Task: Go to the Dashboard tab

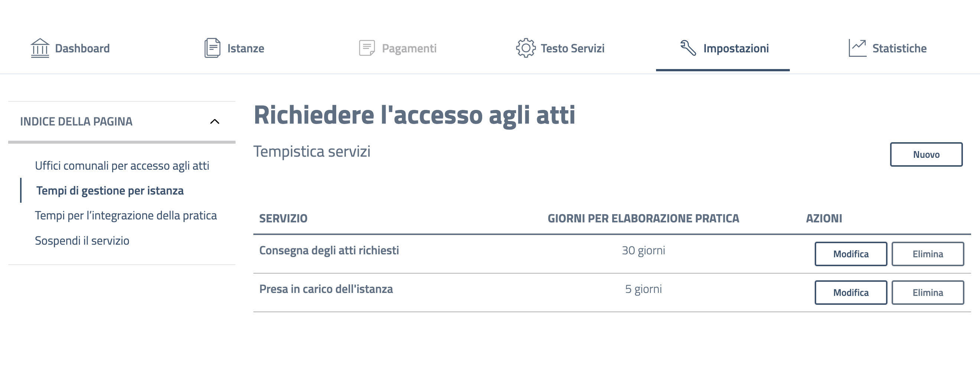Action: [x=82, y=49]
